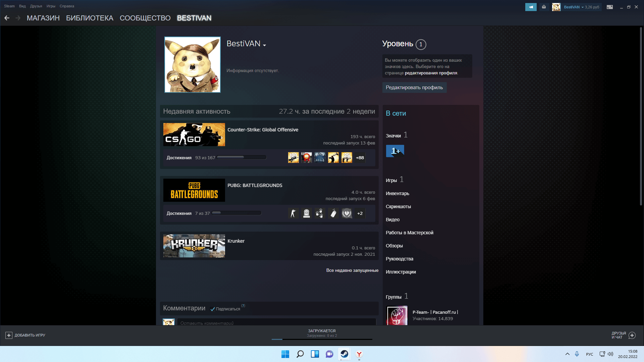Image resolution: width=644 pixels, height=362 pixels.
Task: Click the CS:GO achievements progress bar
Action: [241, 157]
